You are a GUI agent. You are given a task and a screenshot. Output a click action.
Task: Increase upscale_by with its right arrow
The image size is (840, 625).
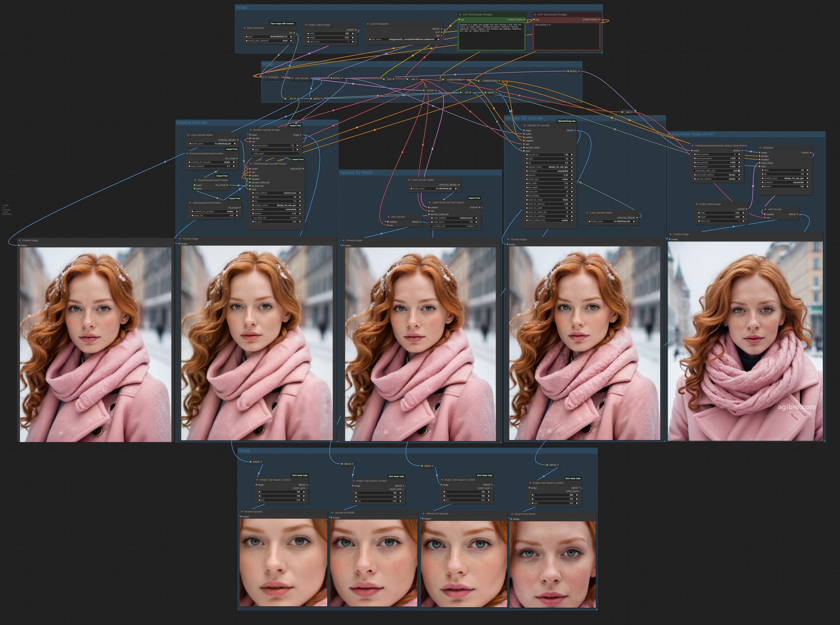pyautogui.click(x=572, y=155)
